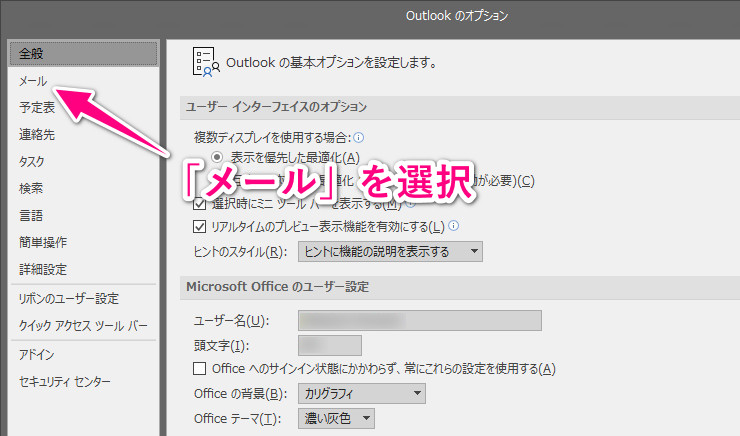
Task: Click the ユーザー名 input field
Action: (x=420, y=320)
